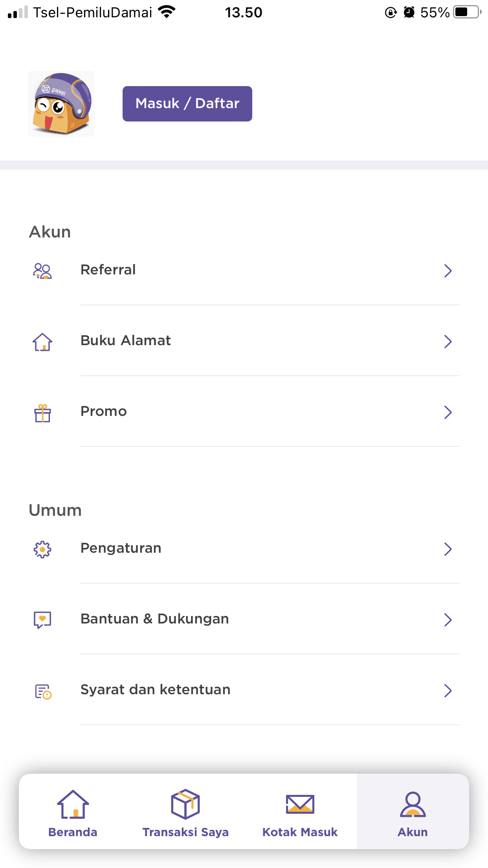
Task: Tap the Pengaturan gear icon
Action: 42,549
